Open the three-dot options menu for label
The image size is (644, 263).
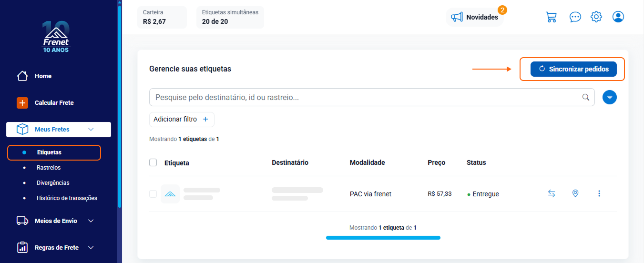(x=599, y=193)
